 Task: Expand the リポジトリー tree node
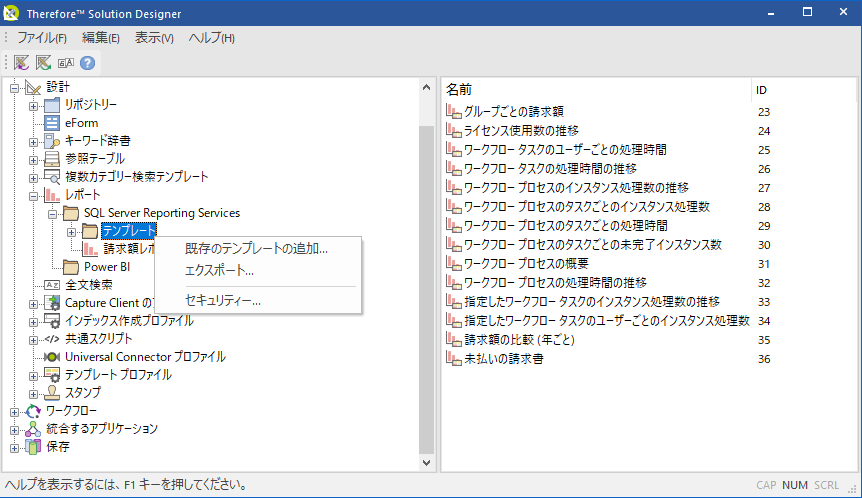pyautogui.click(x=33, y=105)
